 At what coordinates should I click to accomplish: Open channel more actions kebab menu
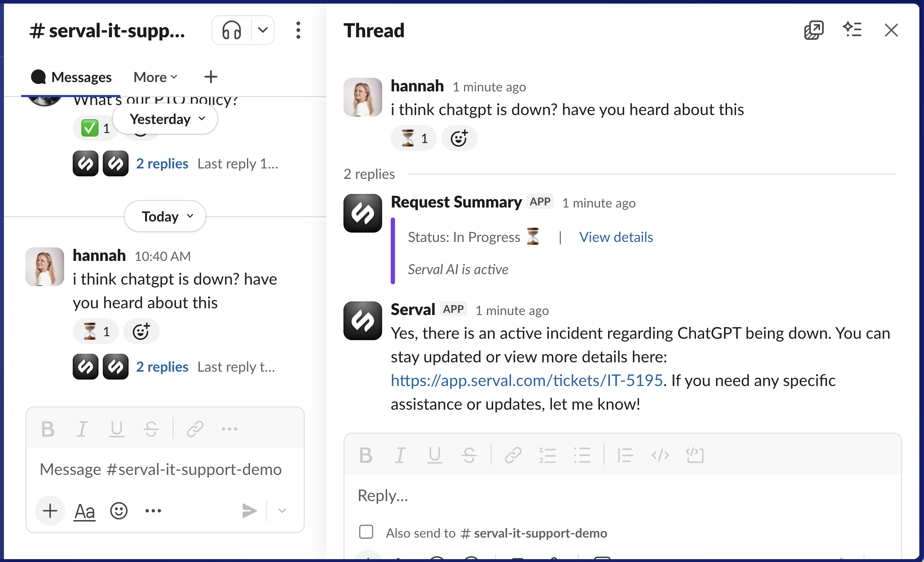tap(298, 30)
